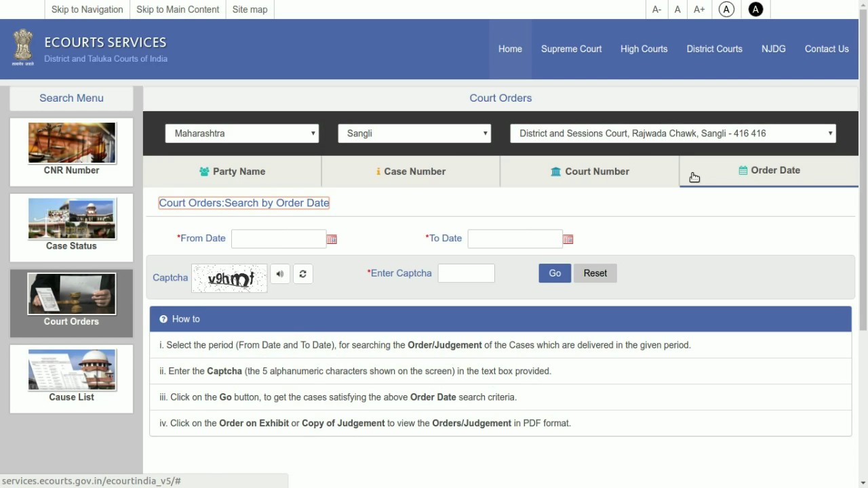Click Skip to Navigation link

(87, 9)
